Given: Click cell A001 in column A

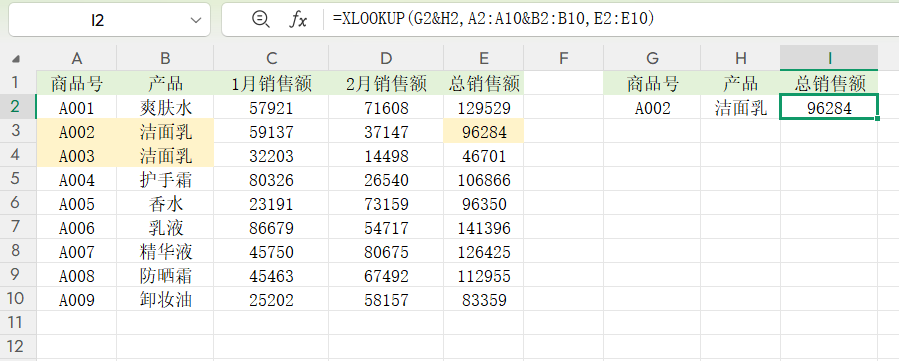Looking at the screenshot, I should [77, 107].
